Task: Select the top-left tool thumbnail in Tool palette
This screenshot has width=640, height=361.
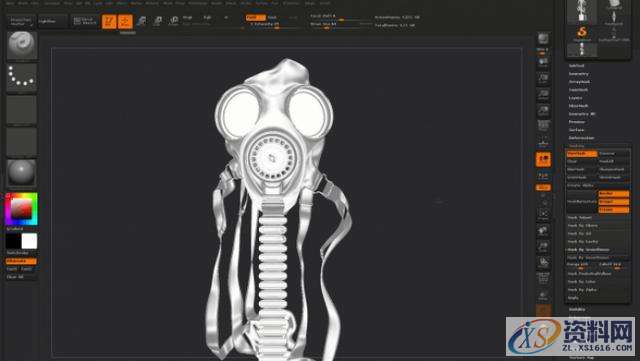Action: (582, 11)
